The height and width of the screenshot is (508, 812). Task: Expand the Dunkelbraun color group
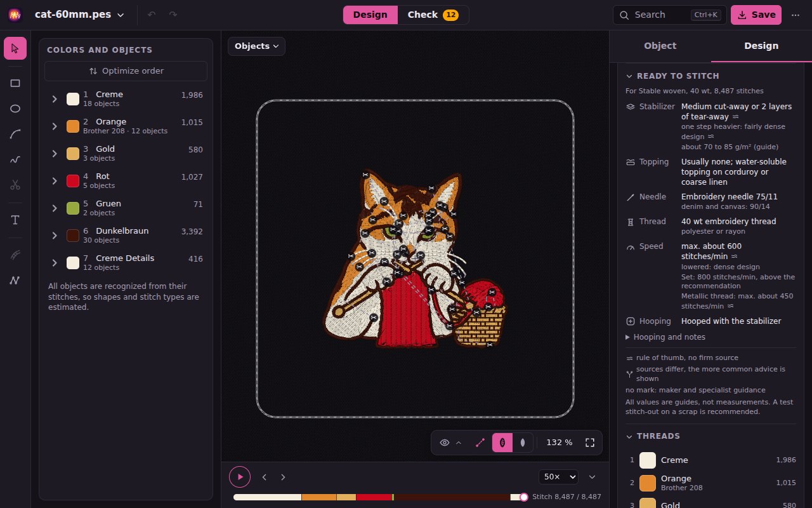point(55,236)
